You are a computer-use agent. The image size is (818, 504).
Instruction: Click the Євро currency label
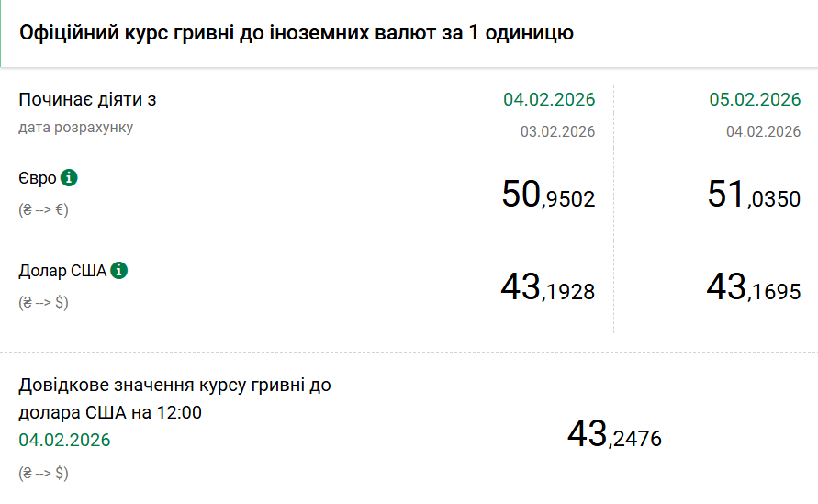(38, 178)
